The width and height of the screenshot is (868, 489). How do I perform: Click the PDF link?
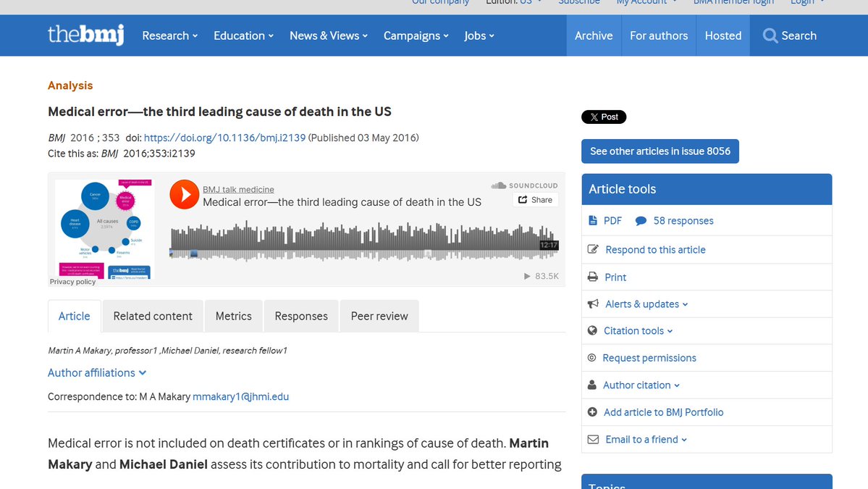[612, 221]
